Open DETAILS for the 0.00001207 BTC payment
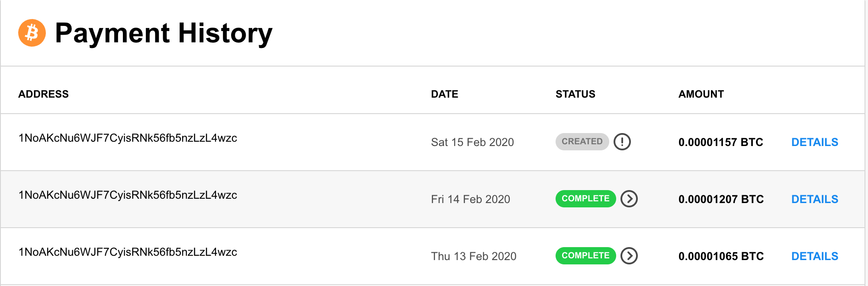This screenshot has height=286, width=868. (815, 199)
